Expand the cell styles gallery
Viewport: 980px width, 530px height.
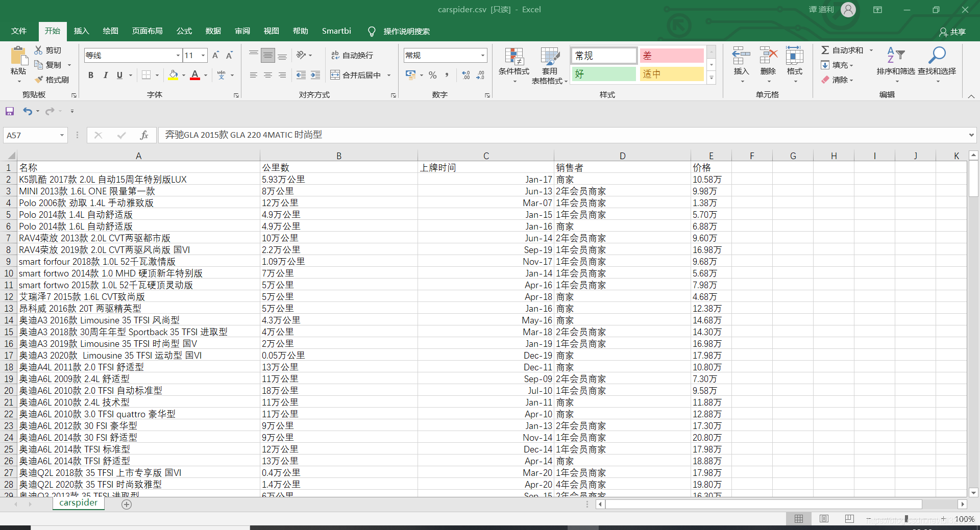coord(712,78)
